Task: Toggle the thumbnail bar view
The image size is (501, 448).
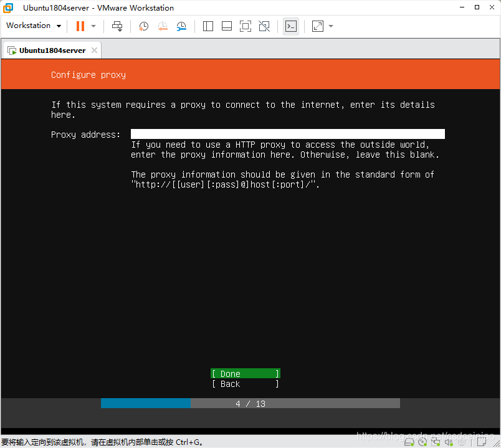Action: coord(227,26)
